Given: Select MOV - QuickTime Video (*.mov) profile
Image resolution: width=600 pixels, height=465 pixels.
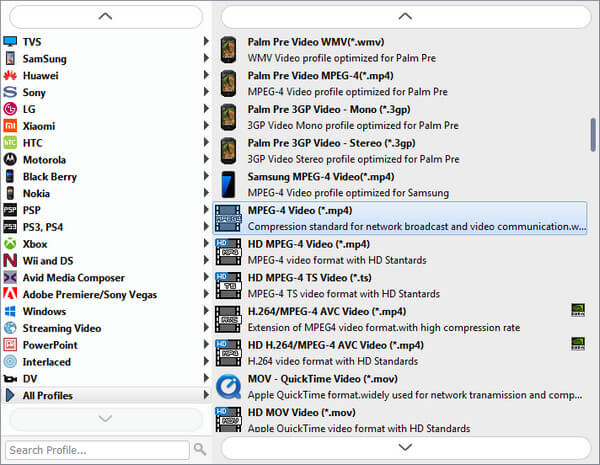Looking at the screenshot, I should (x=400, y=387).
